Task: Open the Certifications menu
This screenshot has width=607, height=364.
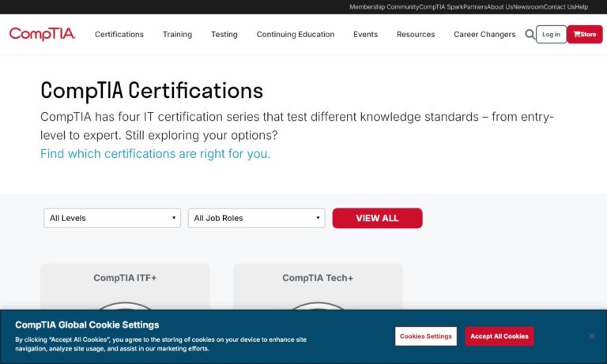Action: [119, 35]
